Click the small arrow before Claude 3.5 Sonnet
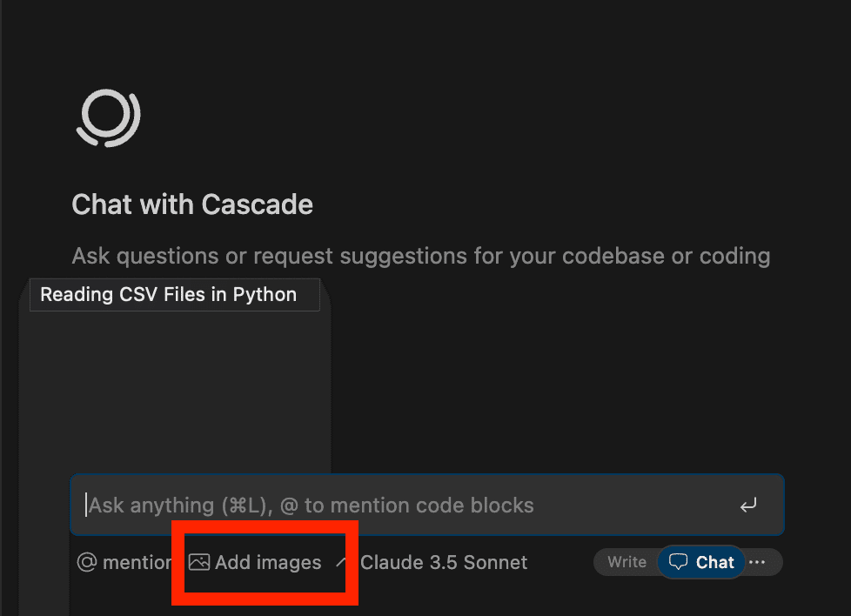This screenshot has width=851, height=616. 342,562
